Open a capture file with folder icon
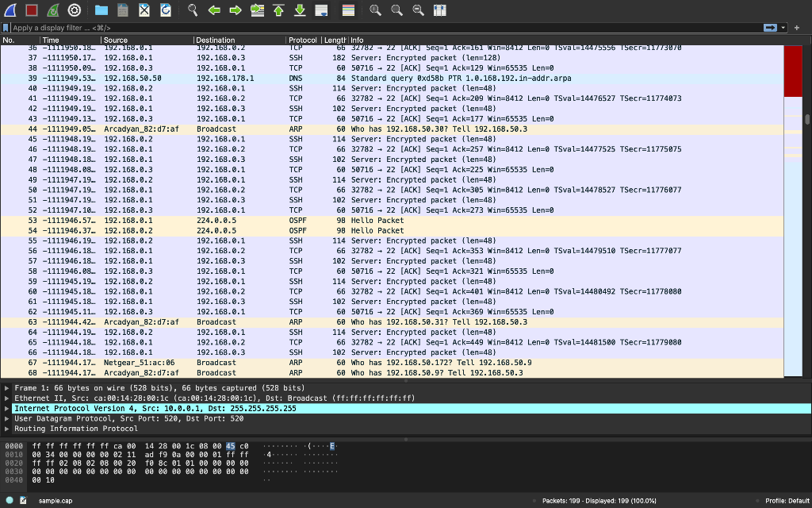Image resolution: width=812 pixels, height=508 pixels. (101, 10)
